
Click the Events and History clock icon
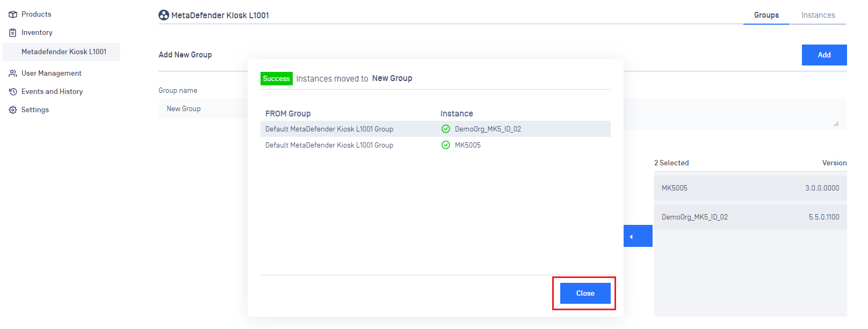pyautogui.click(x=13, y=92)
